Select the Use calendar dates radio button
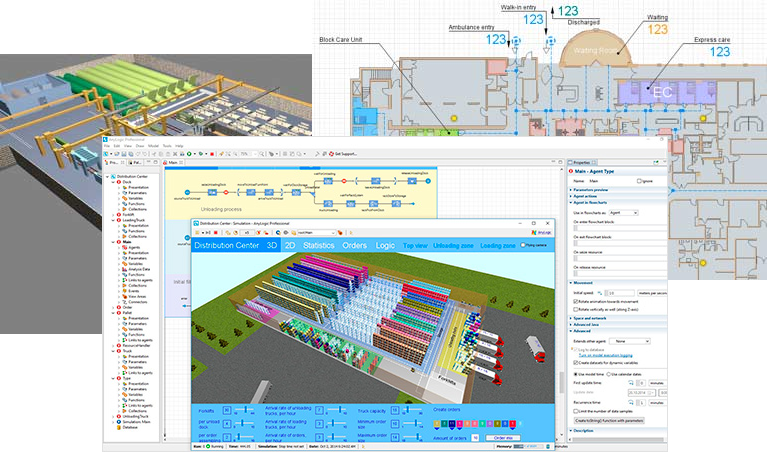This screenshot has width=767, height=452. [x=609, y=374]
